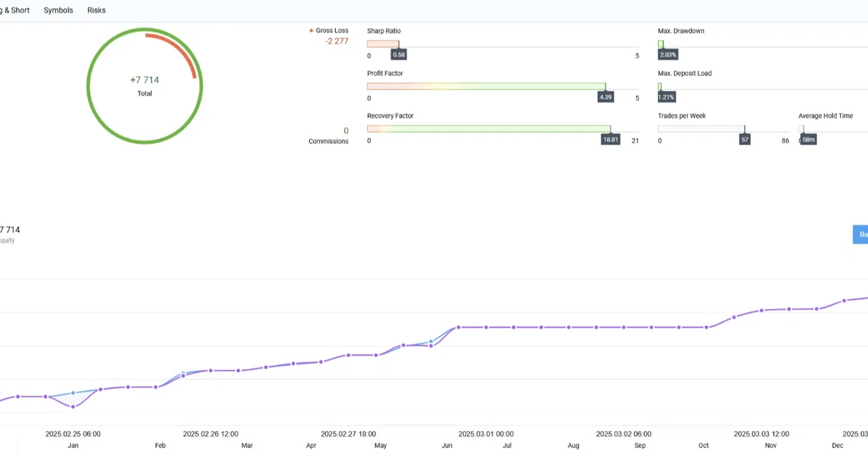Click the Dec month label
Screen dimensions: 868x454
[x=837, y=445]
